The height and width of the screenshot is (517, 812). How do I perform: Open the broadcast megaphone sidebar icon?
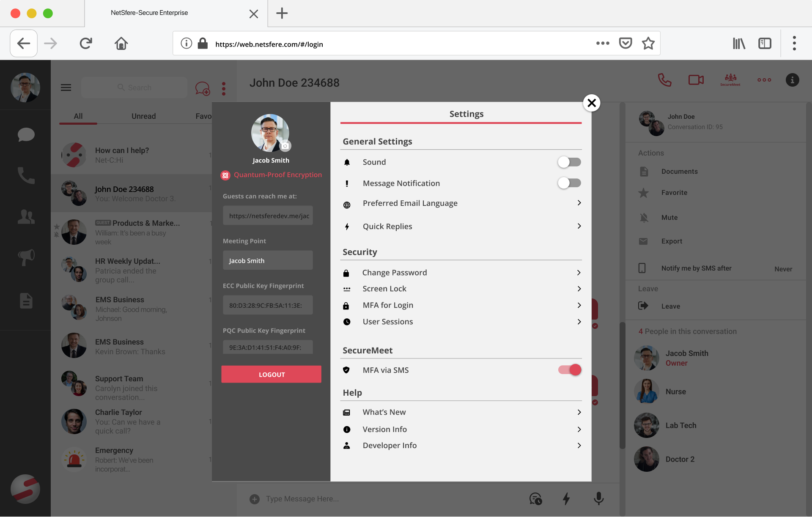coord(26,257)
